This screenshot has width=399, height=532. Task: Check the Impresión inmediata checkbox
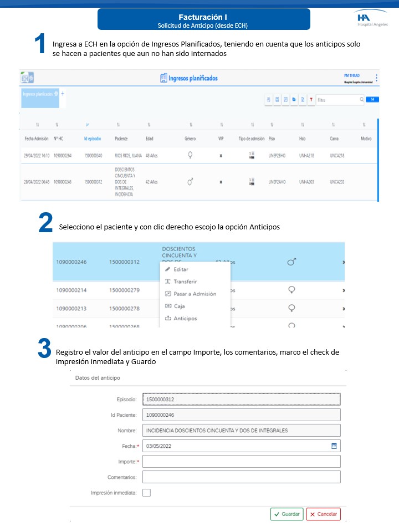tap(146, 492)
